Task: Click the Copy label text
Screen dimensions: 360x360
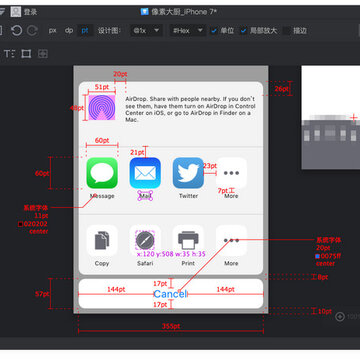Action: [102, 263]
